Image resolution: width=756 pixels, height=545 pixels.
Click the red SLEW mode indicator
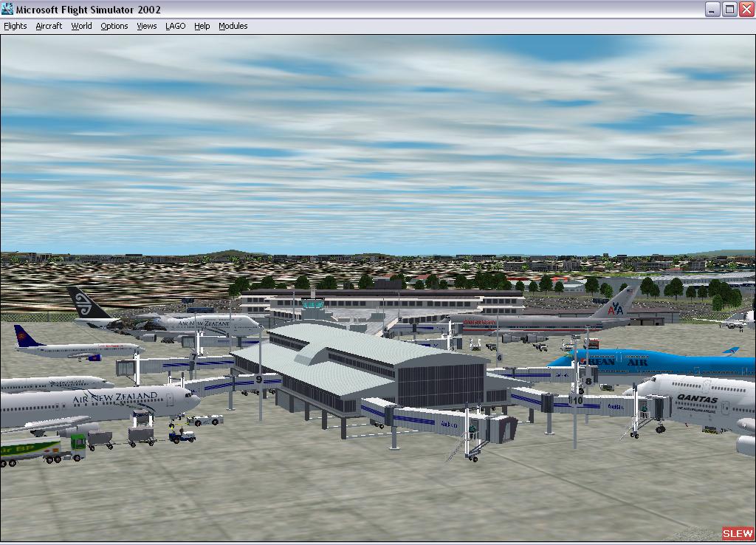pyautogui.click(x=738, y=533)
